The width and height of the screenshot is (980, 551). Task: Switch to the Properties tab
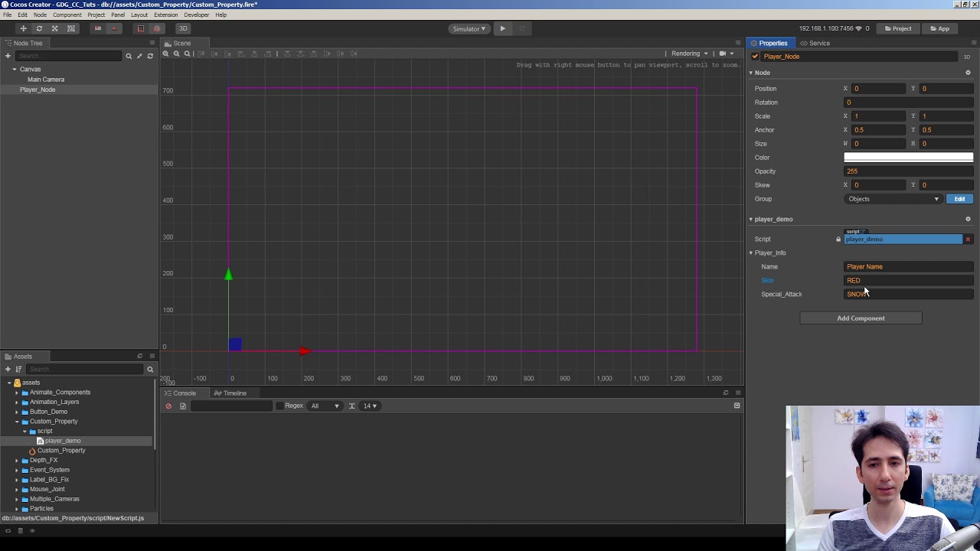(769, 43)
